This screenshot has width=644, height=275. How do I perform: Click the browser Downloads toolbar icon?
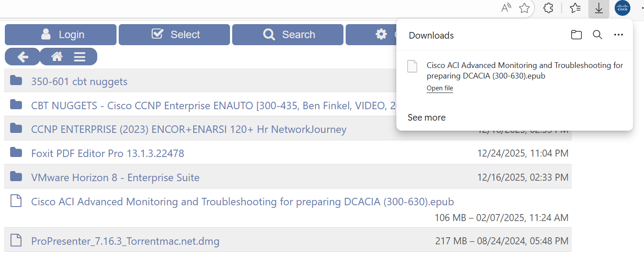[x=598, y=8]
